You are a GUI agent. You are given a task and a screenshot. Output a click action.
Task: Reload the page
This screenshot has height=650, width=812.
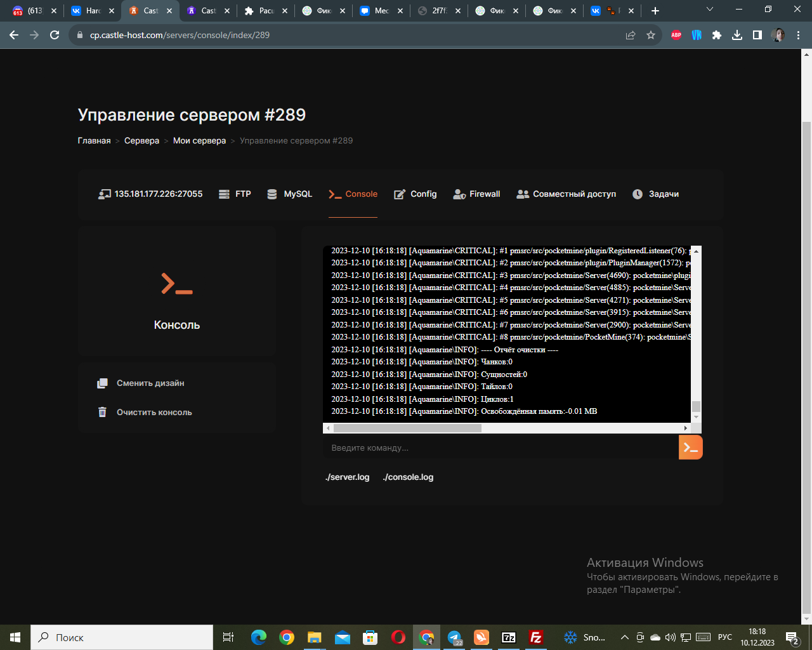(x=55, y=35)
